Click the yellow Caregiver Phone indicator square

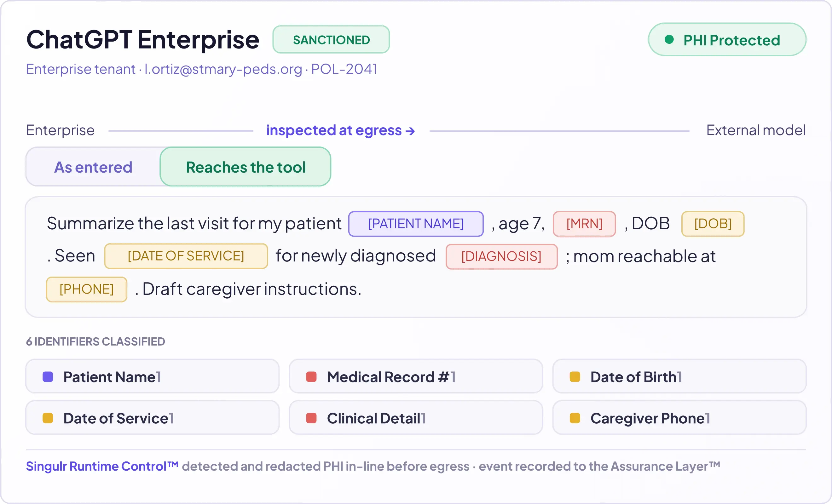(575, 418)
